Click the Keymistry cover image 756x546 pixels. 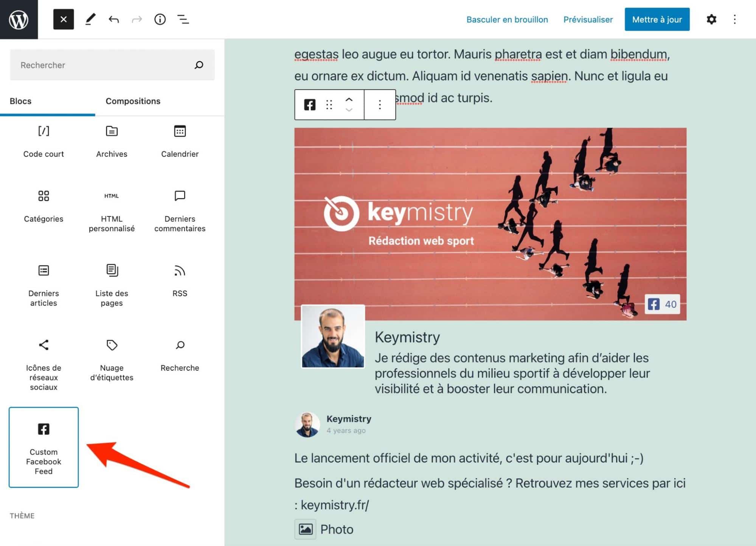(490, 224)
